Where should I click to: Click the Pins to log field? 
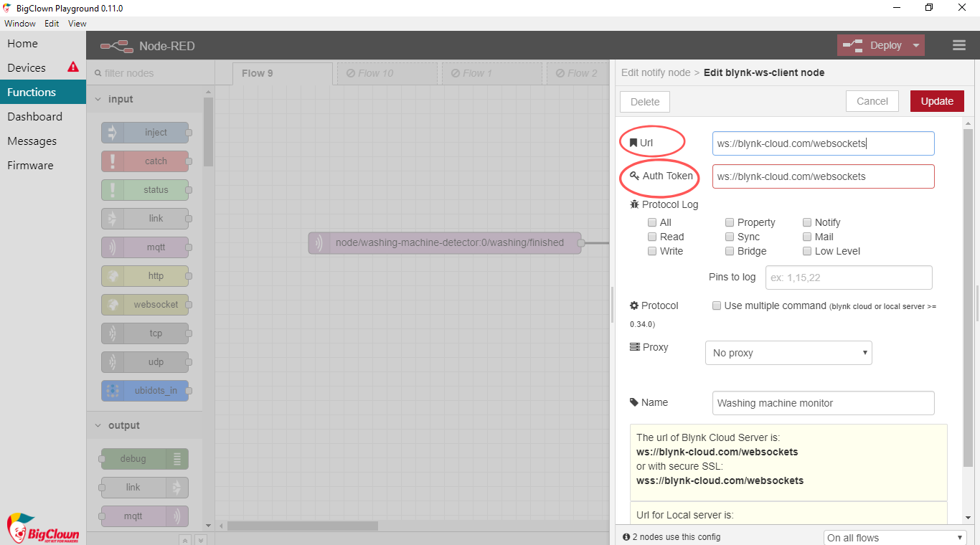[x=849, y=278]
